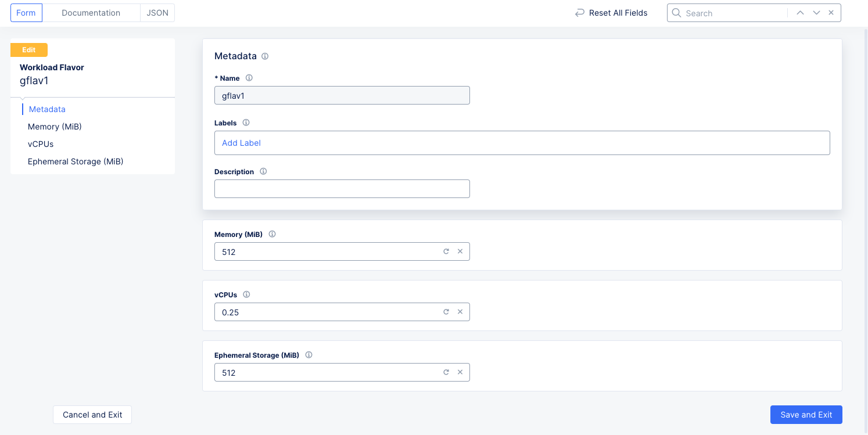Click the info icon next to vCPUs

click(246, 294)
